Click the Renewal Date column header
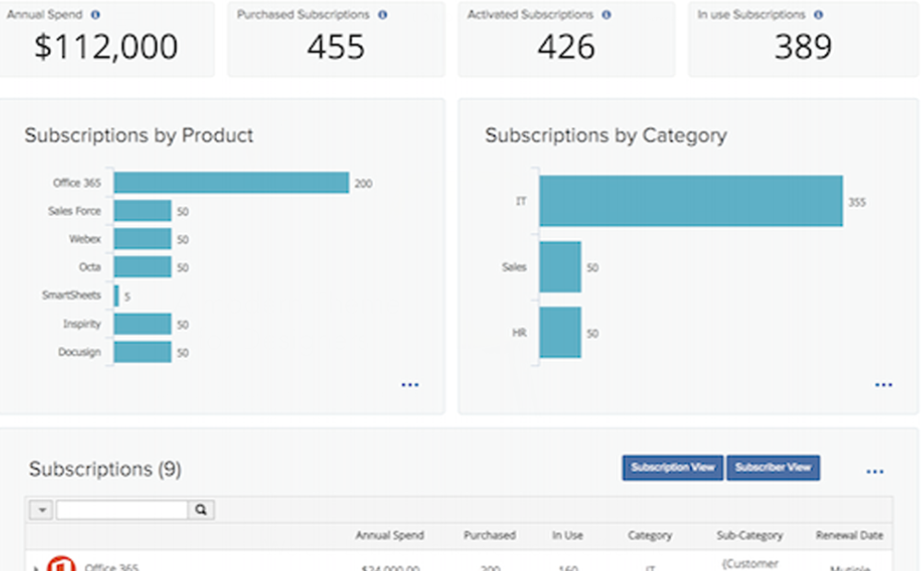This screenshot has width=924, height=571. coord(848,535)
